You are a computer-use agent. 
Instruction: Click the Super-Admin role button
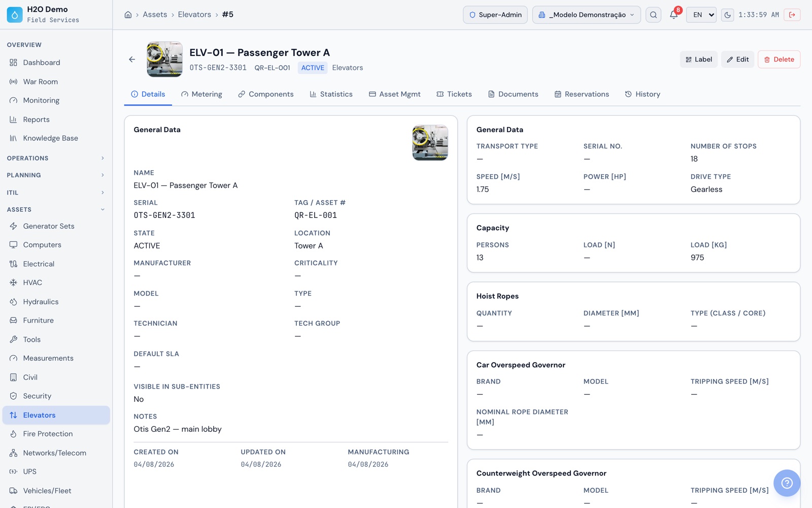495,15
